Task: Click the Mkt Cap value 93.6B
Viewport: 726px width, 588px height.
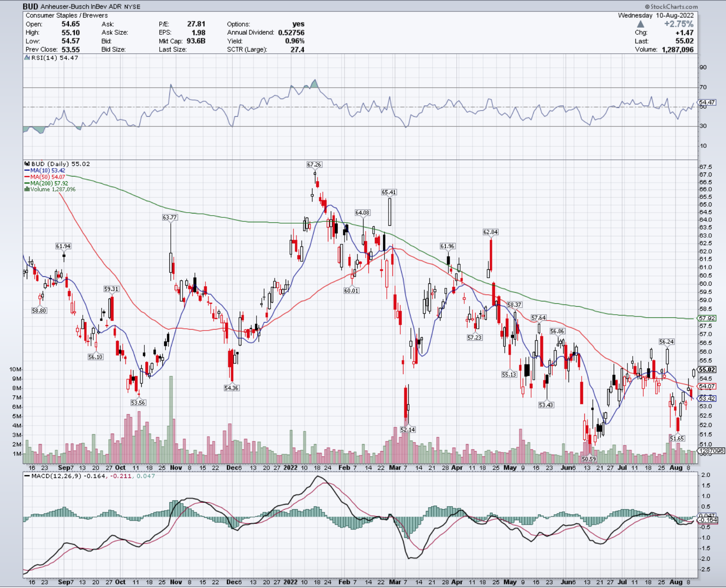Action: (196, 41)
